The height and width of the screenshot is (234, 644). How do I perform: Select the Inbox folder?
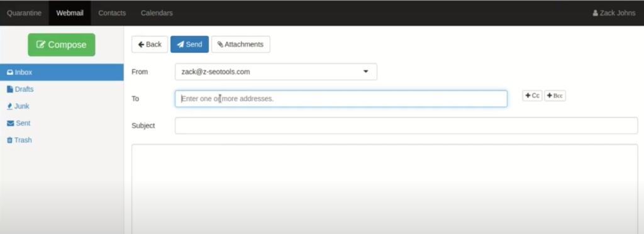click(x=62, y=72)
